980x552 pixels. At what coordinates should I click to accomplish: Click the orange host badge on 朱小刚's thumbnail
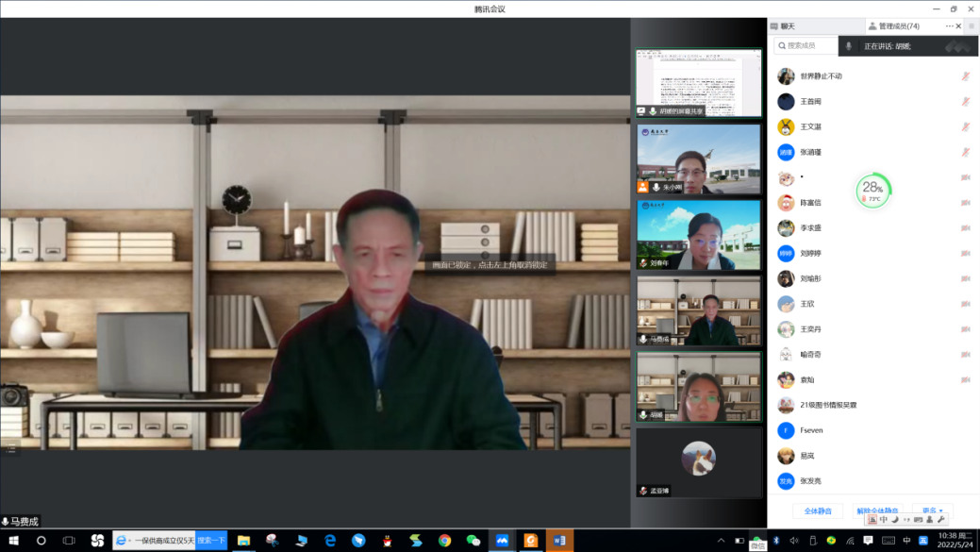point(642,187)
